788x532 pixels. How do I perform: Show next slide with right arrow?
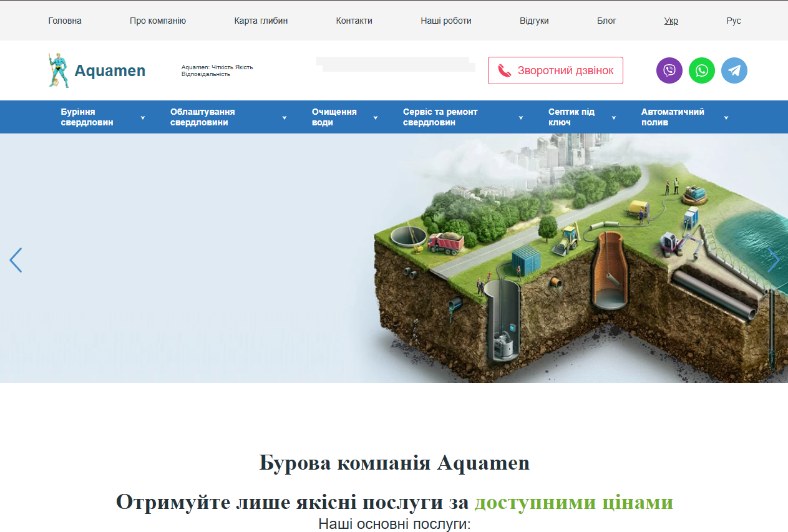[773, 260]
